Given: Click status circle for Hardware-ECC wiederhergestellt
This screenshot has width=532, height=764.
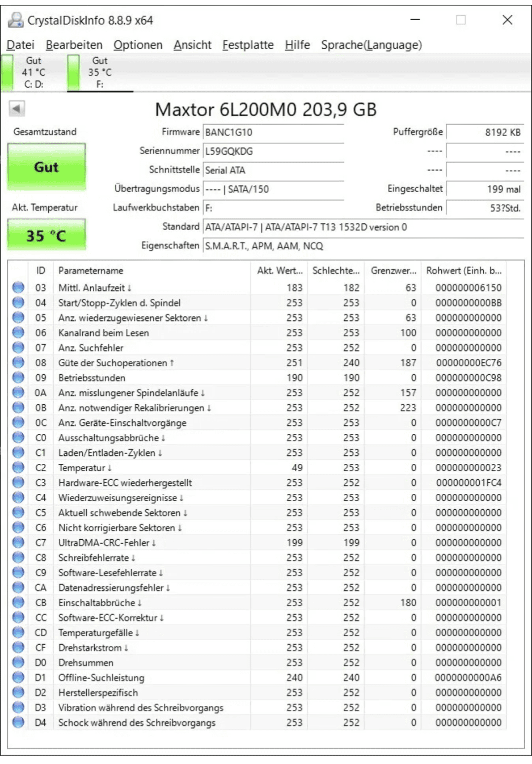Looking at the screenshot, I should tap(18, 483).
